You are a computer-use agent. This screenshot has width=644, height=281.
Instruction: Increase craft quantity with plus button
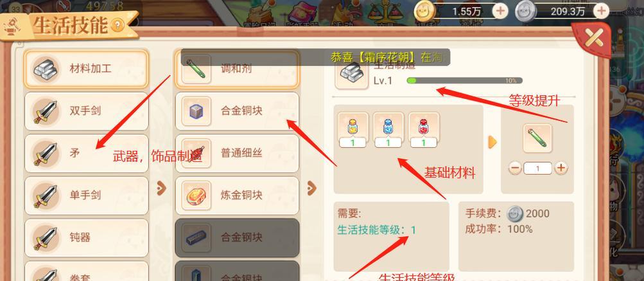pyautogui.click(x=561, y=168)
